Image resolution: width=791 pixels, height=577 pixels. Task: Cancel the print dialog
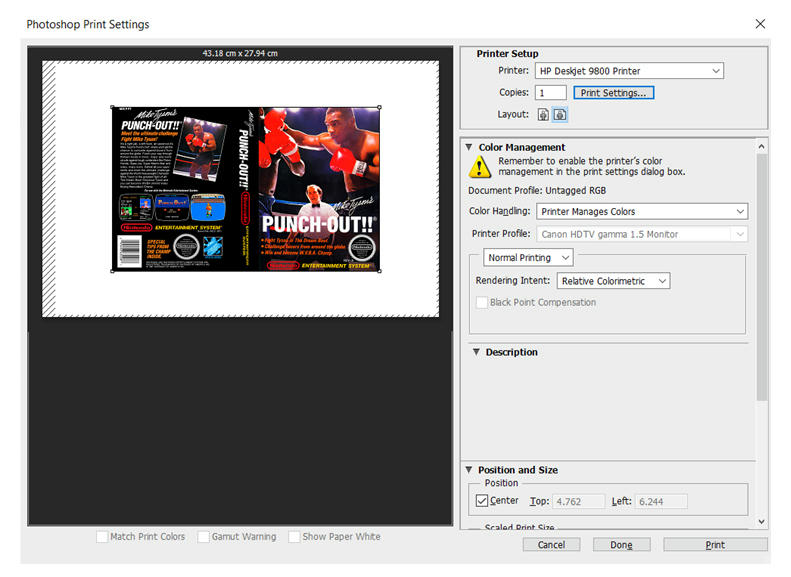point(551,545)
